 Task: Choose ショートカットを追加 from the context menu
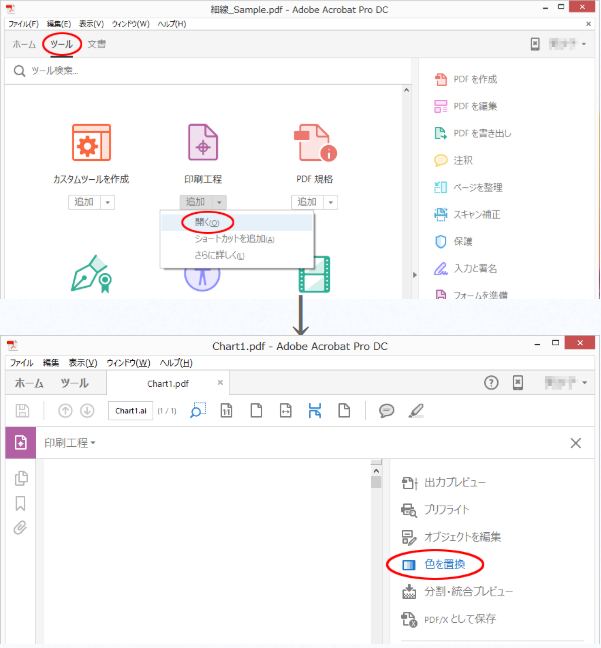coord(237,239)
